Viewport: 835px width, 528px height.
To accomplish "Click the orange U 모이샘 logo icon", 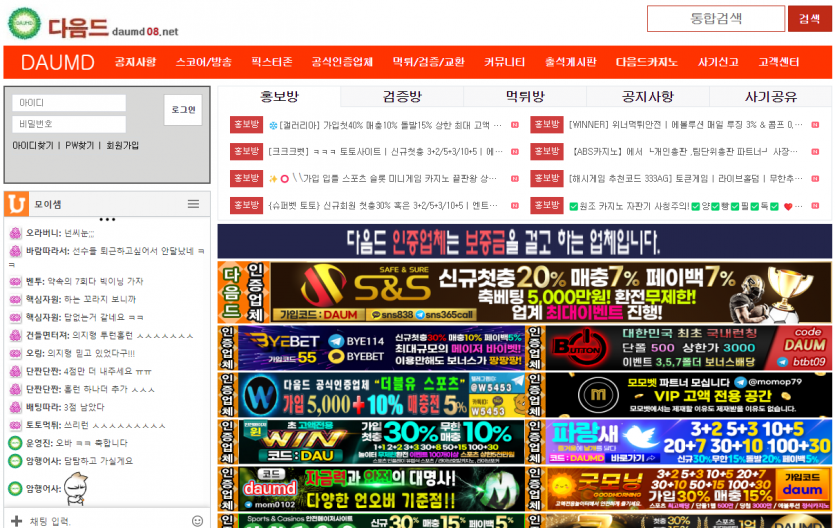I will point(17,204).
